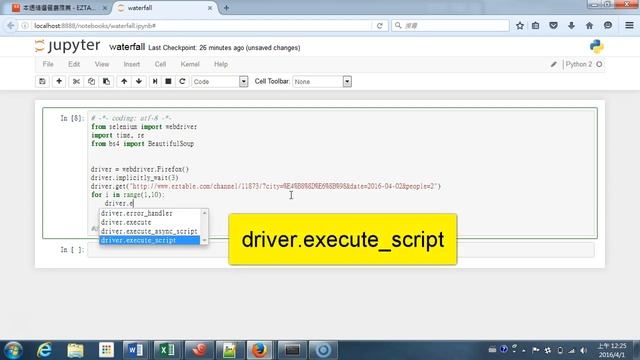Bookmark this page star icon

point(520,26)
